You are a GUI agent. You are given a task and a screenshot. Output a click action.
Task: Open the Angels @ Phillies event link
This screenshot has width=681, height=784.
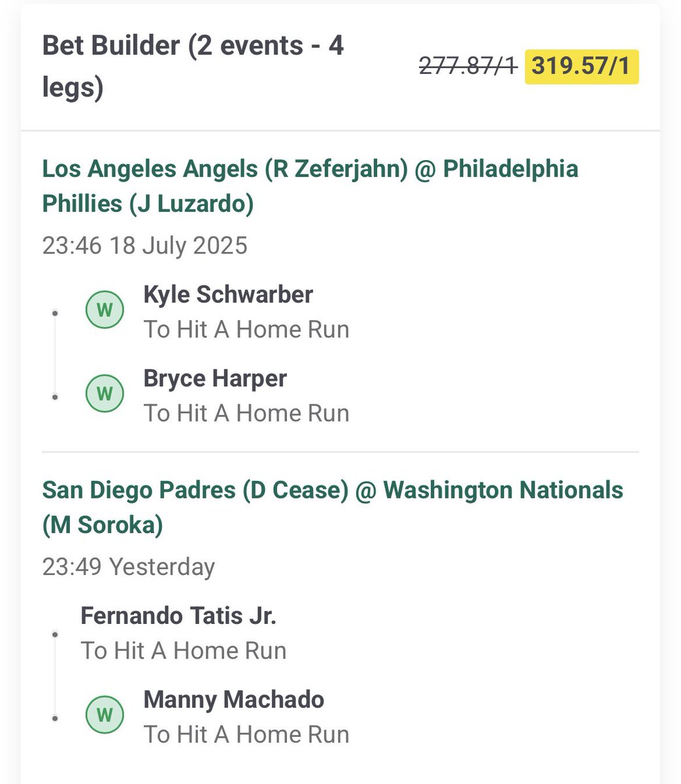click(310, 186)
